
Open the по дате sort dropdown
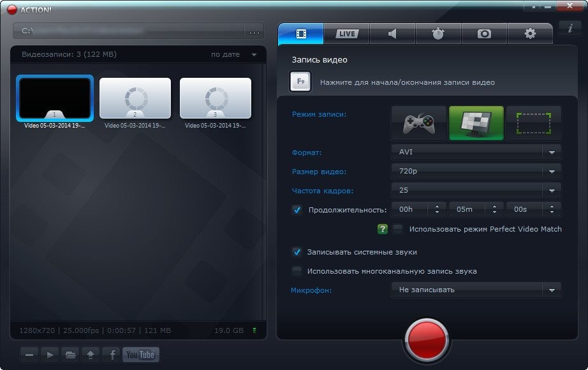[233, 54]
